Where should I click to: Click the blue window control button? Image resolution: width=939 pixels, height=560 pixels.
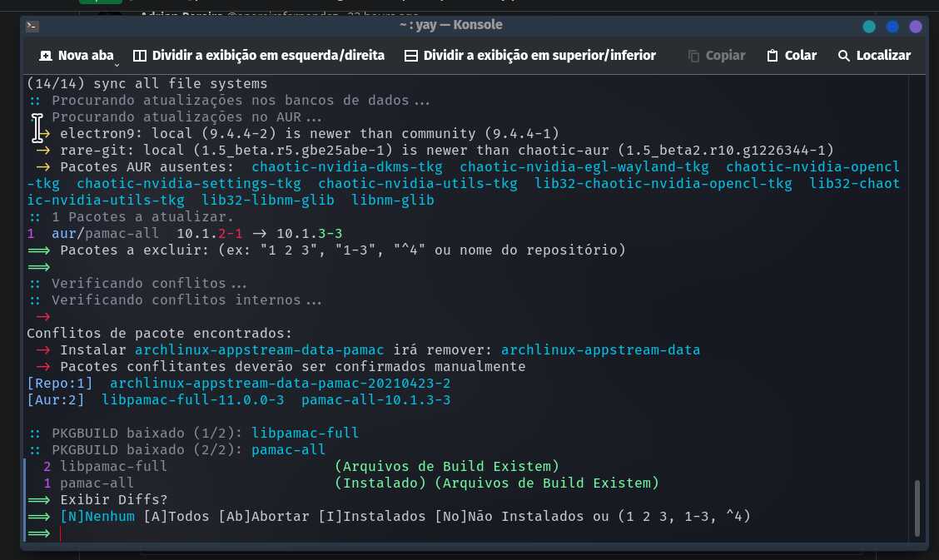tap(892, 27)
